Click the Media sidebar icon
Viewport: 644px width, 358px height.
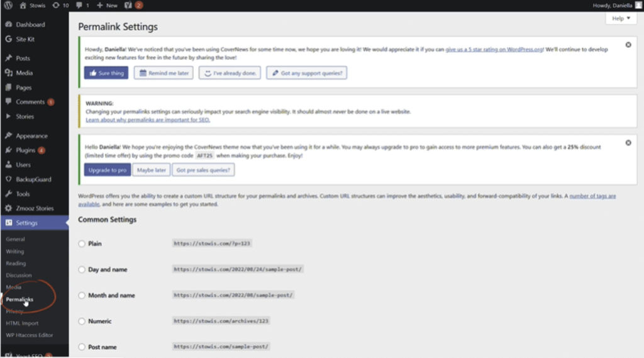click(x=9, y=73)
